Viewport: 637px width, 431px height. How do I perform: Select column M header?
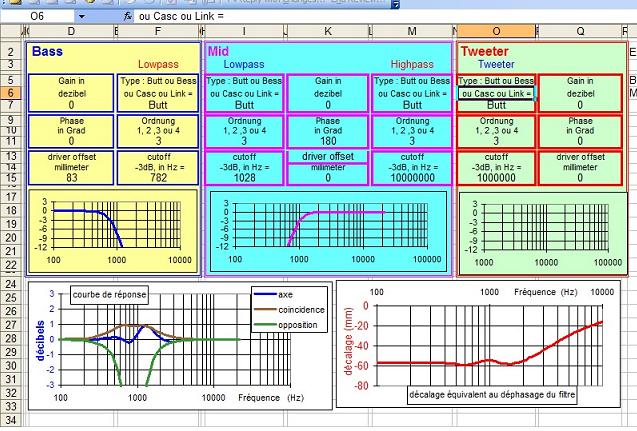tap(412, 31)
